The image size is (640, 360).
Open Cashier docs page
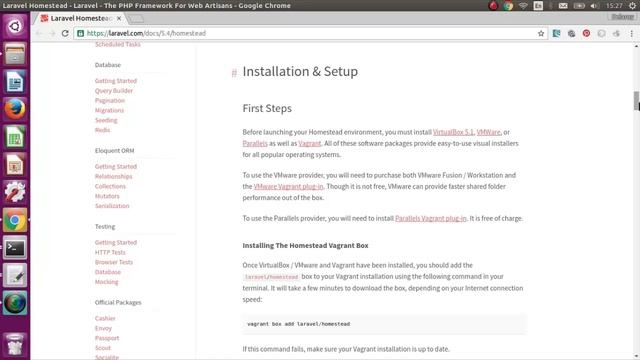pos(105,318)
